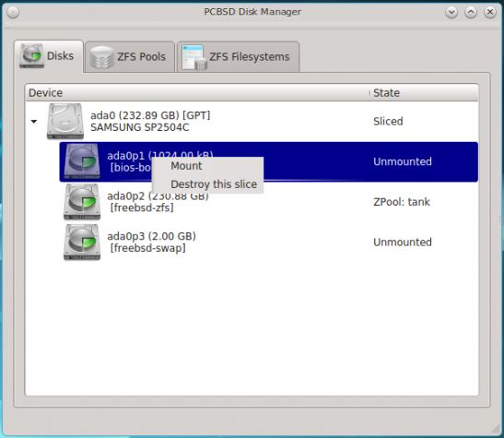Switch to the ZFS Pools tab
504x438 pixels.
click(130, 57)
